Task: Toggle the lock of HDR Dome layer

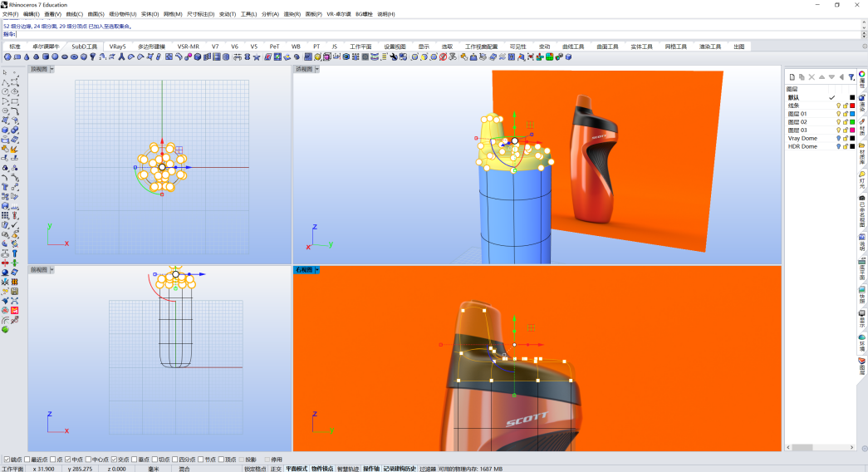Action: (x=846, y=147)
